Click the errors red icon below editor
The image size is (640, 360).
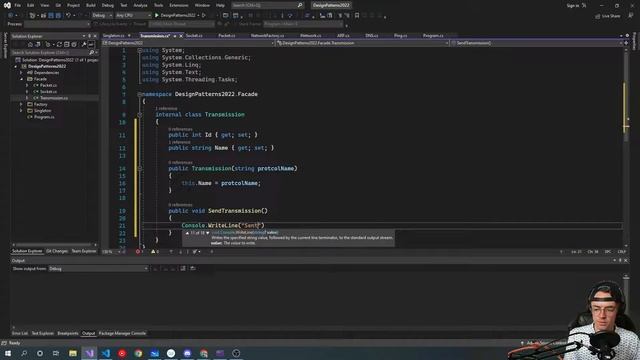[x=138, y=251]
